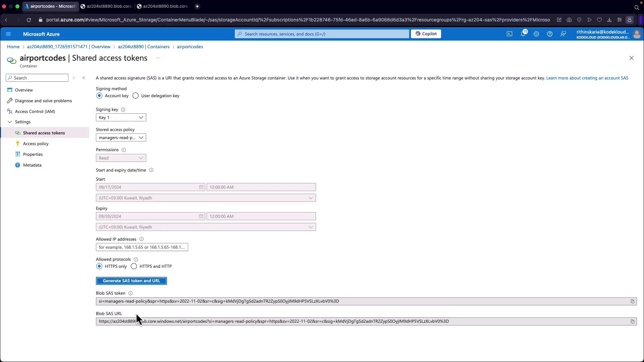Select HTTPS and HTTP protocol option
The image size is (644, 362).
tap(134, 266)
